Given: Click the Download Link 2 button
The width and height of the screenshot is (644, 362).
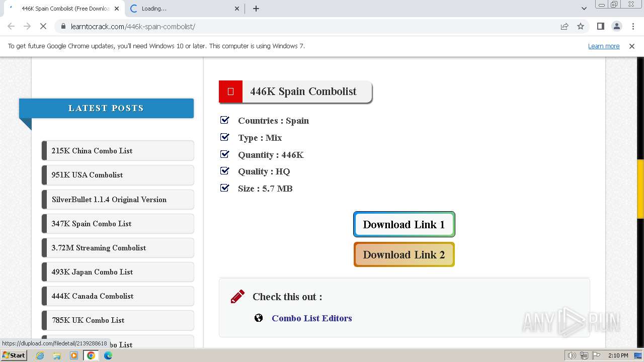Looking at the screenshot, I should (404, 254).
